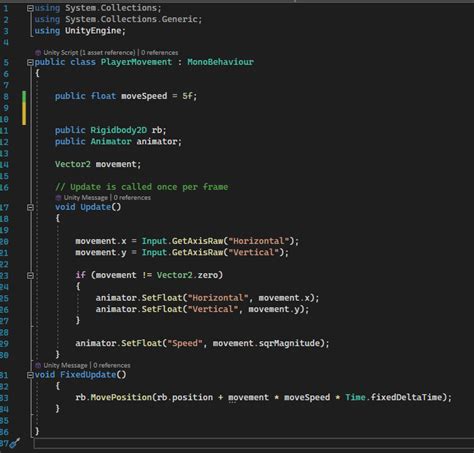
Task: Click the "Horizontal" string in SetFloat
Action: [x=218, y=298]
